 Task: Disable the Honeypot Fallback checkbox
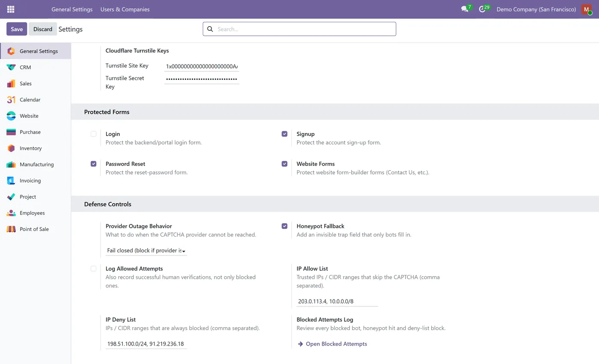[x=285, y=226]
